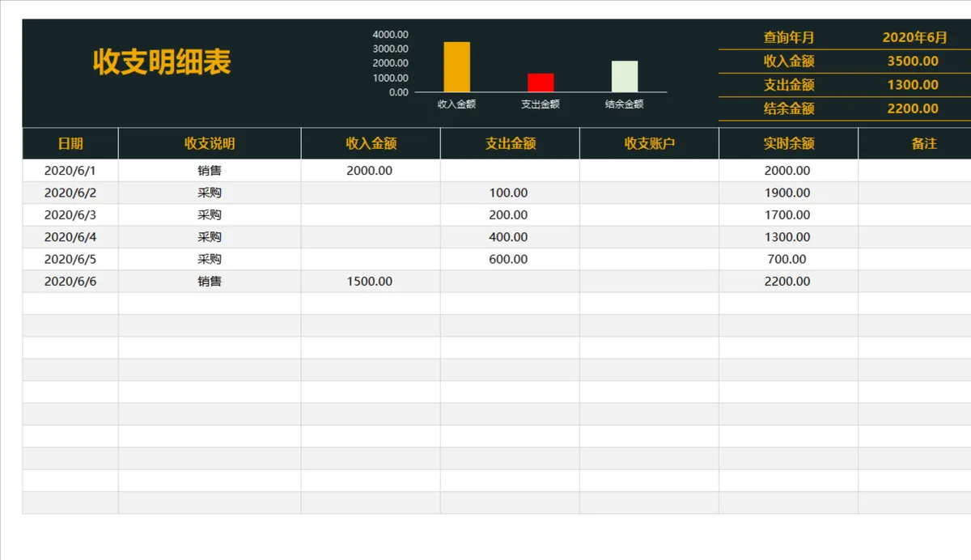Select 采购 in the 2020/6/4 row
971x560 pixels.
pos(210,237)
